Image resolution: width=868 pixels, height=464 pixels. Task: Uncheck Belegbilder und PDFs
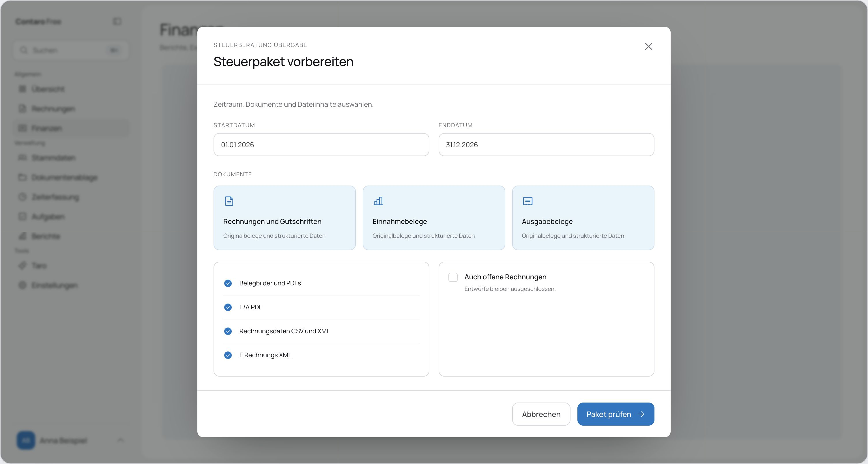click(x=228, y=283)
